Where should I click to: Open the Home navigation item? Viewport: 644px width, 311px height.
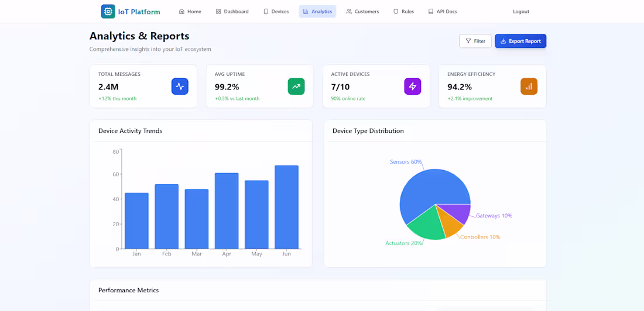(x=190, y=12)
